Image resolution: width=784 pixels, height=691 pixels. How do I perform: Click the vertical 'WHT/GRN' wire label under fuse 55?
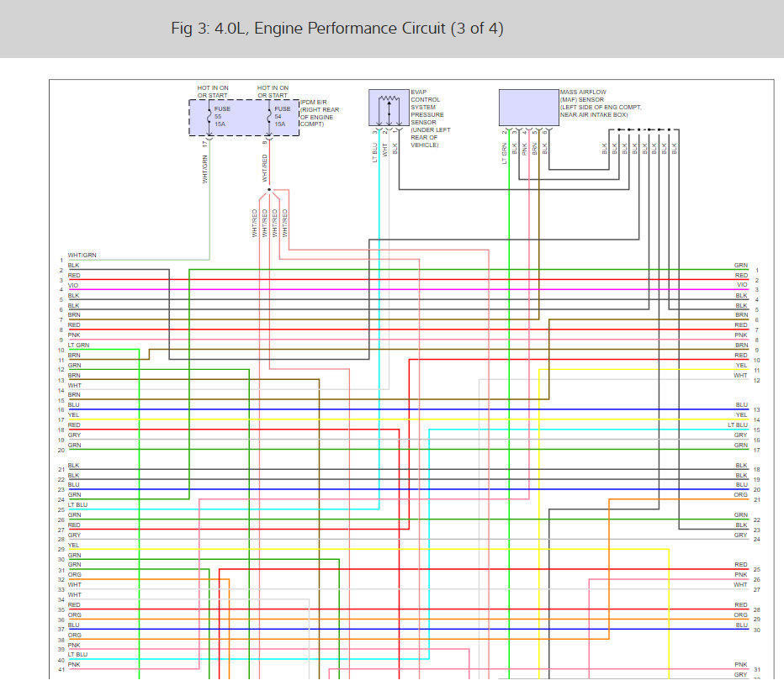tap(205, 169)
